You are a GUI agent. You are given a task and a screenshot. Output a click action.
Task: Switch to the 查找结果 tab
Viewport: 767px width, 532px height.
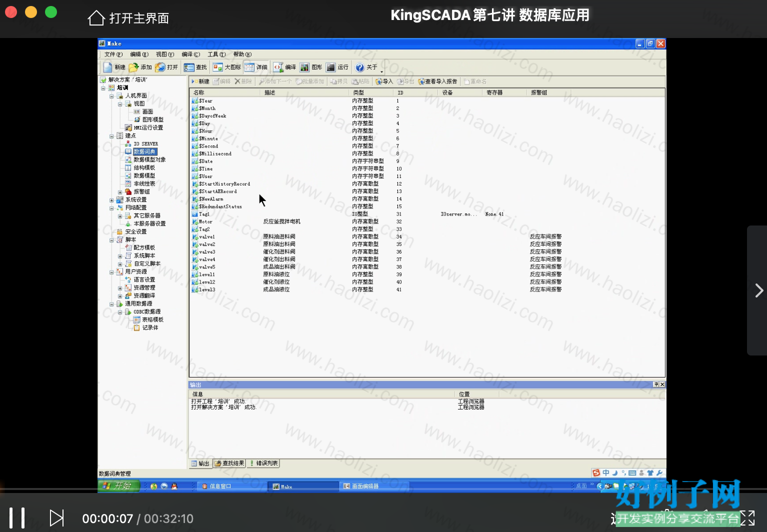coord(229,463)
